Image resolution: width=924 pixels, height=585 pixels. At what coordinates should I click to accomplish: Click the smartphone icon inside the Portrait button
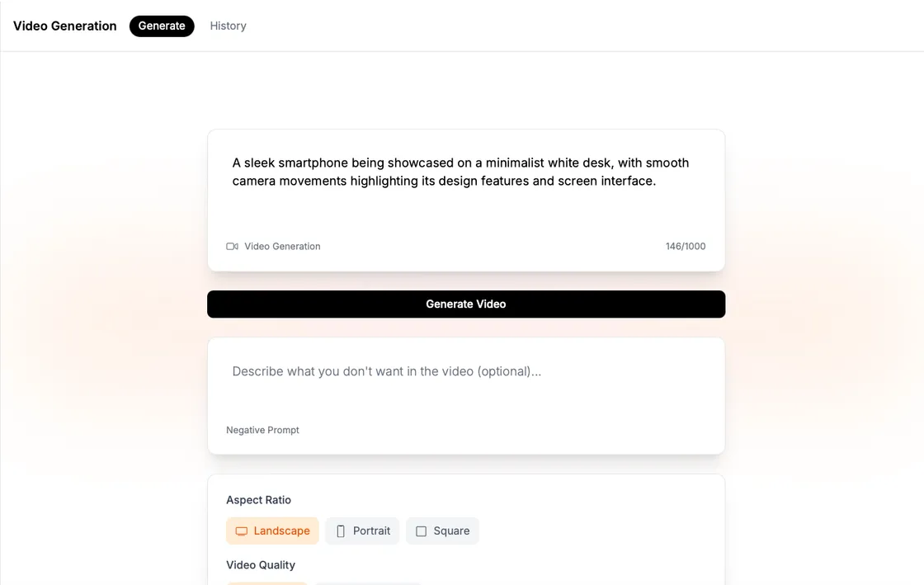(339, 531)
